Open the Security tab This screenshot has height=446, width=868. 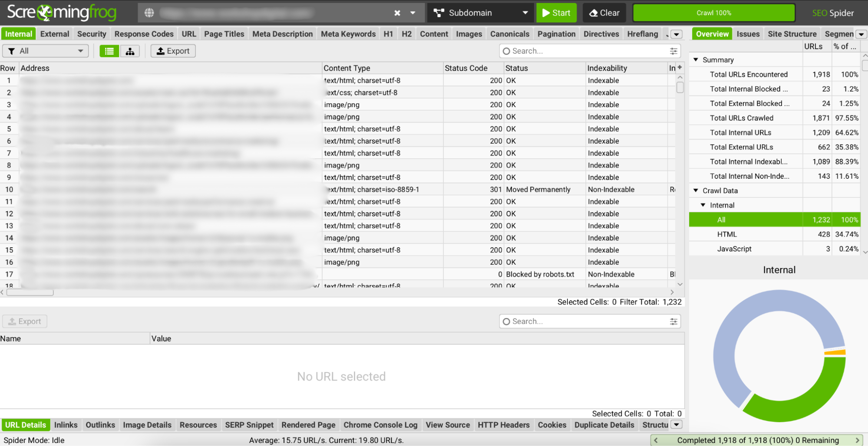pos(92,34)
